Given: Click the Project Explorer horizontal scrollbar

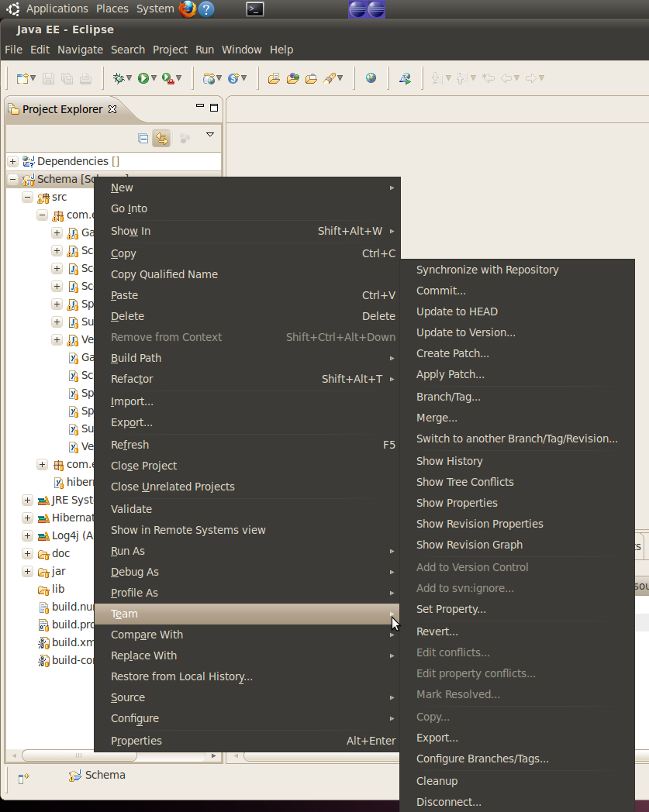Looking at the screenshot, I should click(x=79, y=755).
